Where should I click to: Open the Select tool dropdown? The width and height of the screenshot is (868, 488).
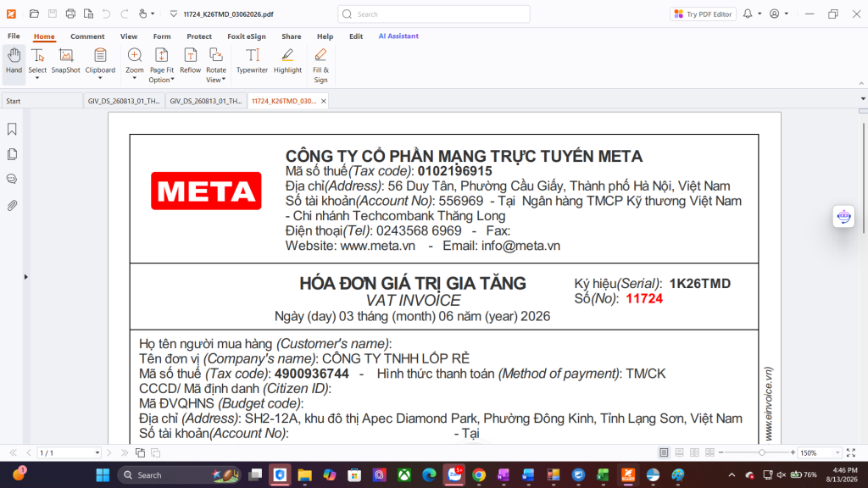point(37,79)
